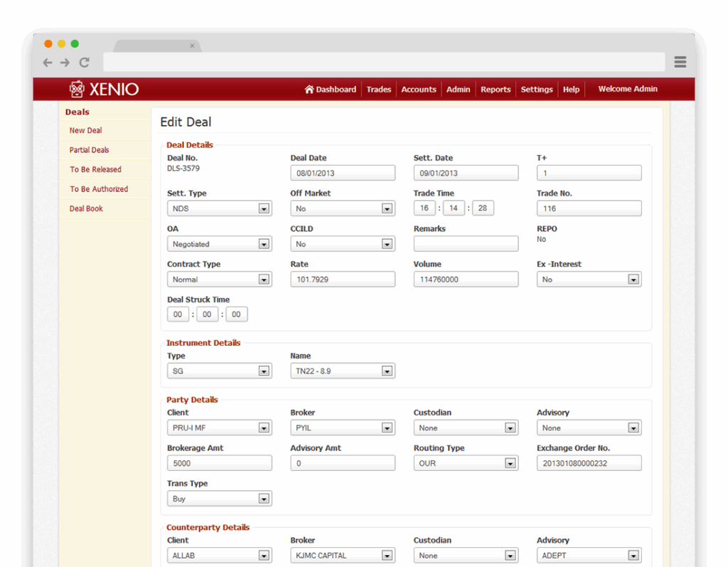Click Trade Time seconds field
Viewport: 728px width, 567px height.
pyautogui.click(x=483, y=208)
